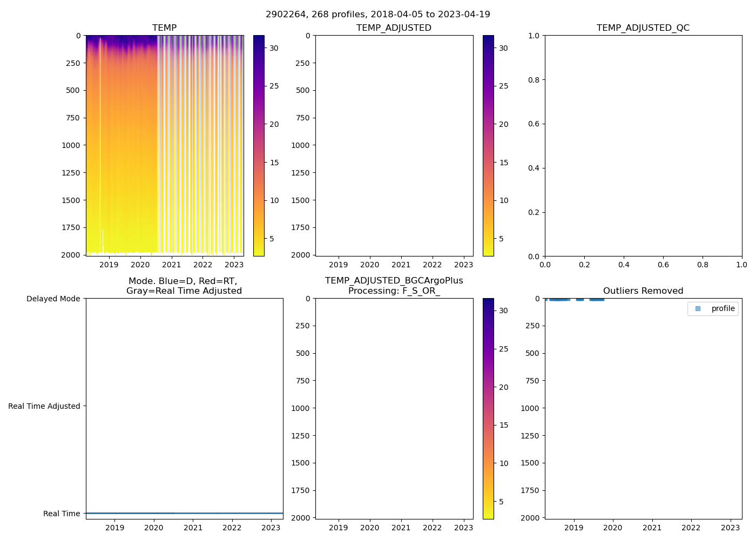Click the Delayed Mode y-axis label

point(53,299)
